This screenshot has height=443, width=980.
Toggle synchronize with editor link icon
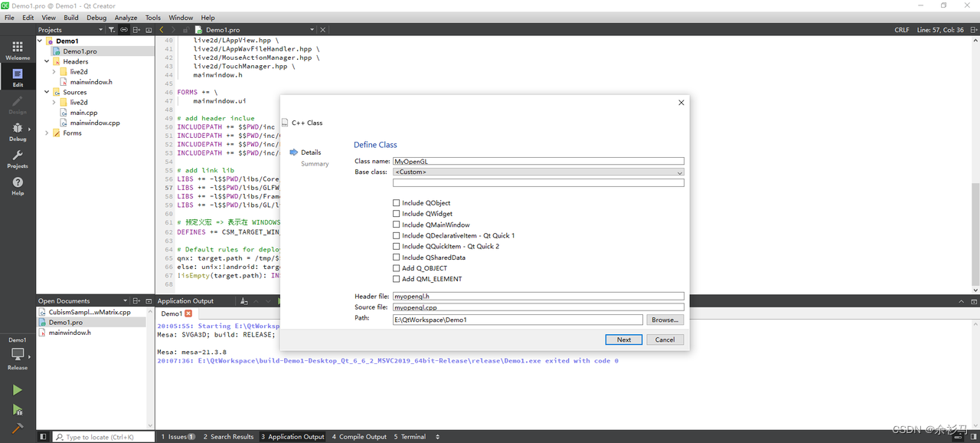(124, 30)
